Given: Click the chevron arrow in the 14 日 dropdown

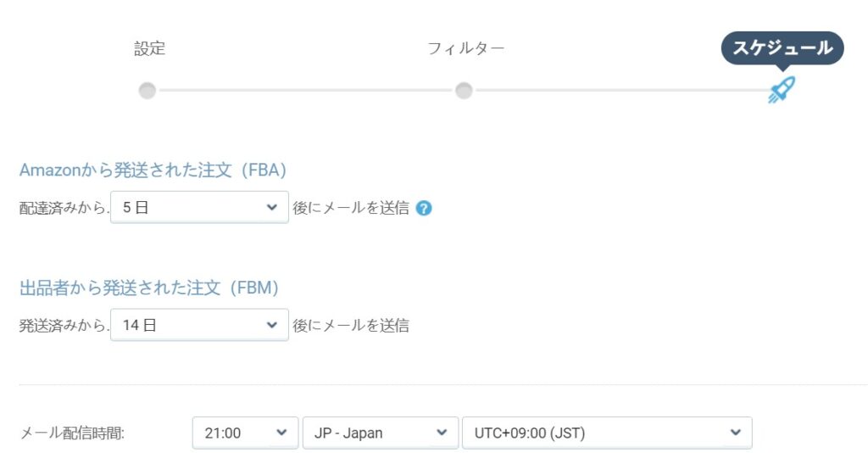Looking at the screenshot, I should (272, 325).
